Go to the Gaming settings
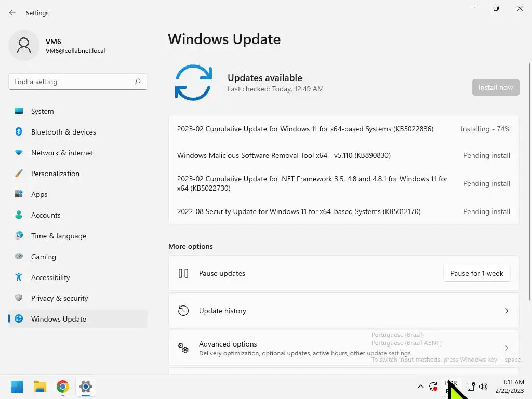This screenshot has height=399, width=532. (x=78, y=256)
